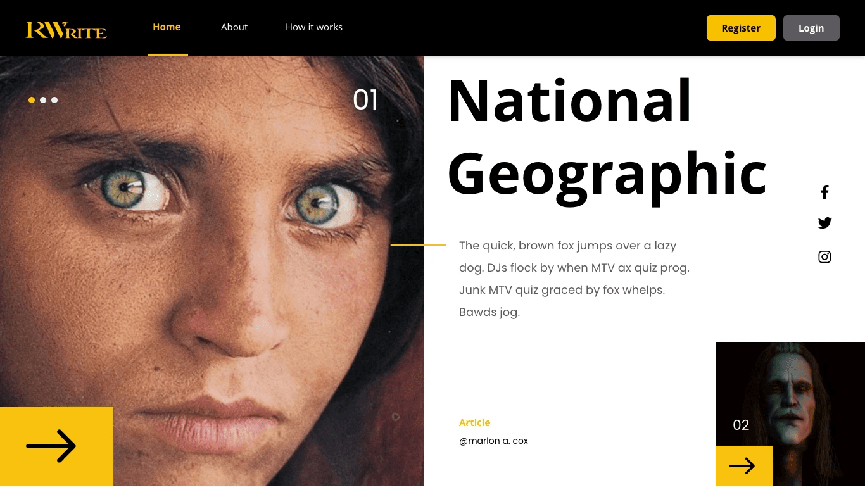Click the quick brown fox paragraph
Screen dimensions: 865x504
click(x=574, y=279)
